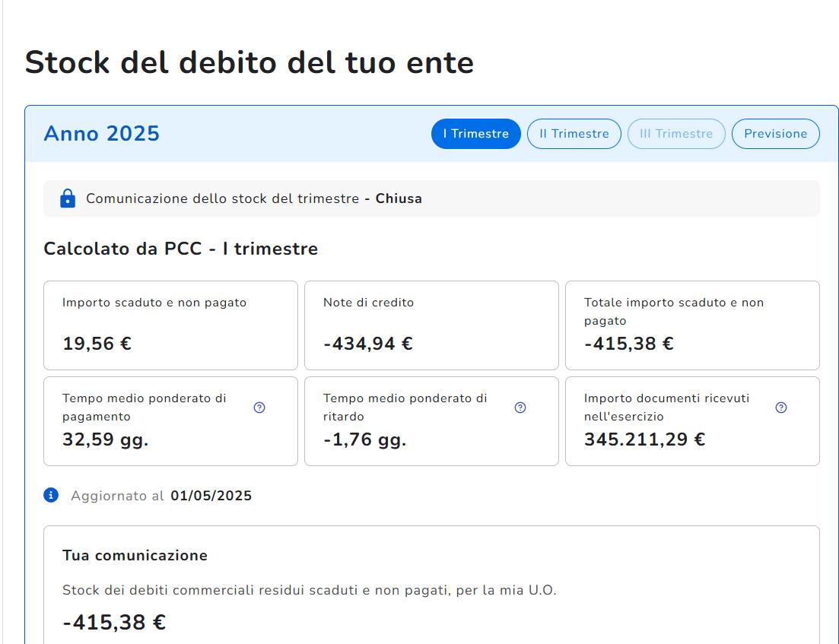This screenshot has height=644, width=839.
Task: Open the Previsione tab
Action: coord(775,134)
